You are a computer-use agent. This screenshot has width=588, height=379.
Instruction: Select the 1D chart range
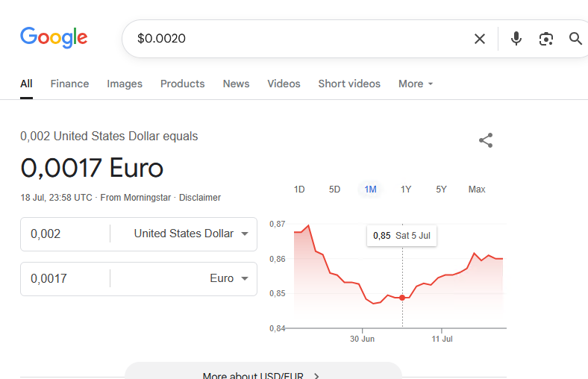point(299,189)
